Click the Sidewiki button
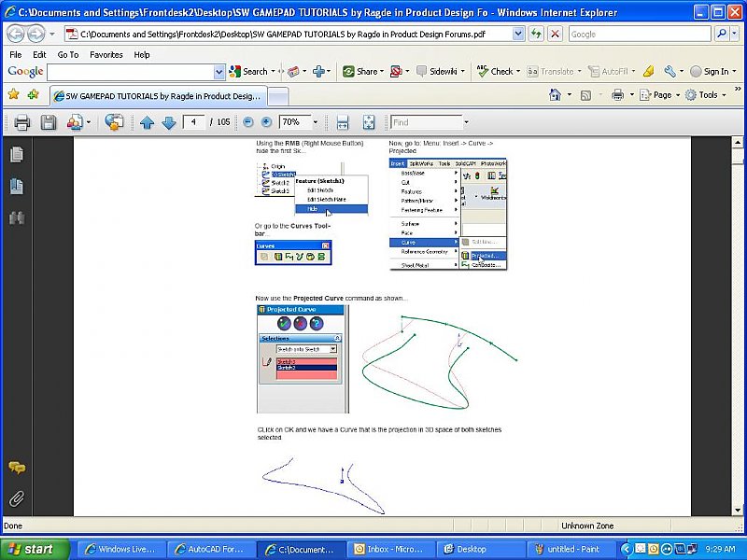The width and height of the screenshot is (747, 560). click(437, 72)
